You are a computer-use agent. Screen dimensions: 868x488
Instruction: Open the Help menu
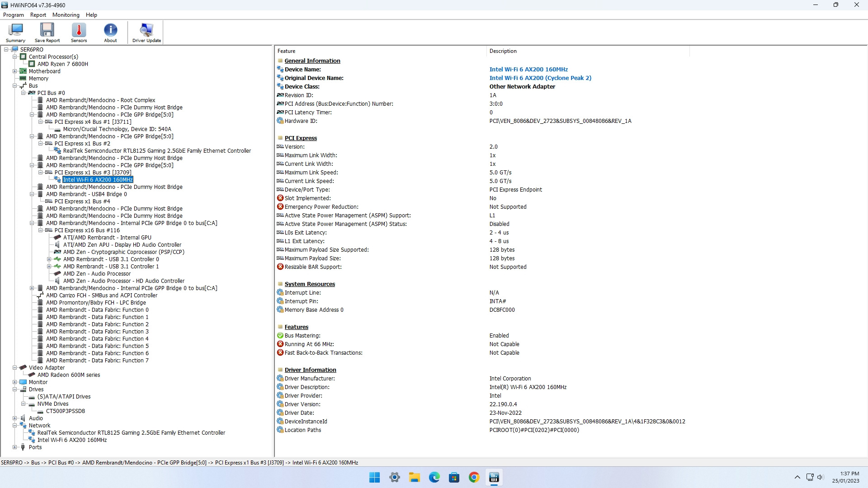91,15
